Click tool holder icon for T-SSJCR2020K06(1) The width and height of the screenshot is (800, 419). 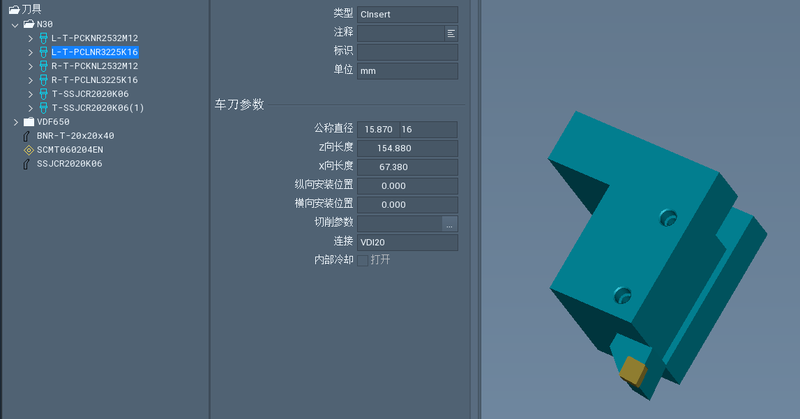point(43,108)
